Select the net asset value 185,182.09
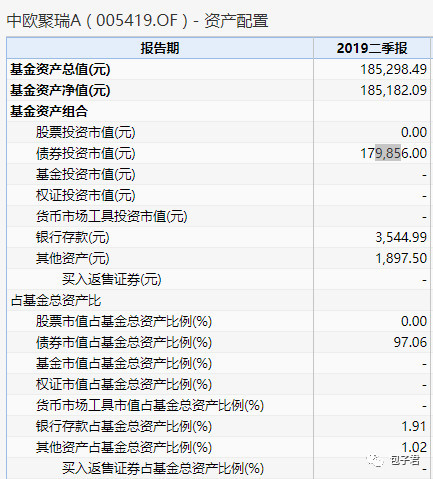Screen dimensions: 433x479 pos(393,90)
